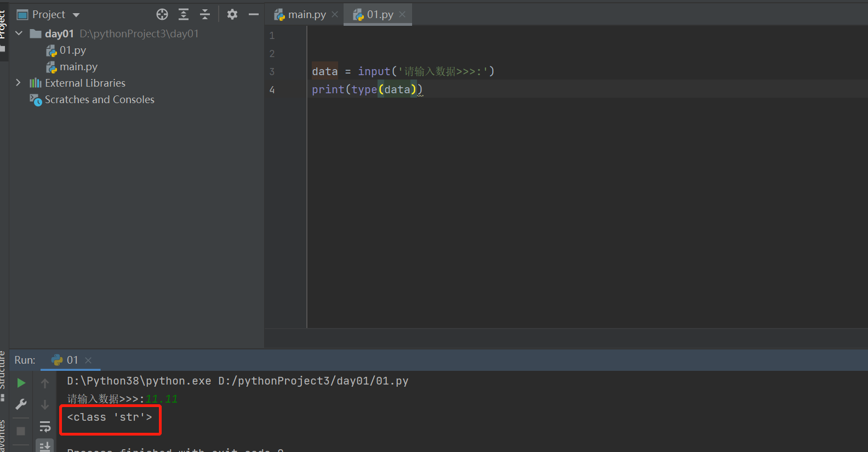Click print on line 4
868x452 pixels.
tap(328, 90)
